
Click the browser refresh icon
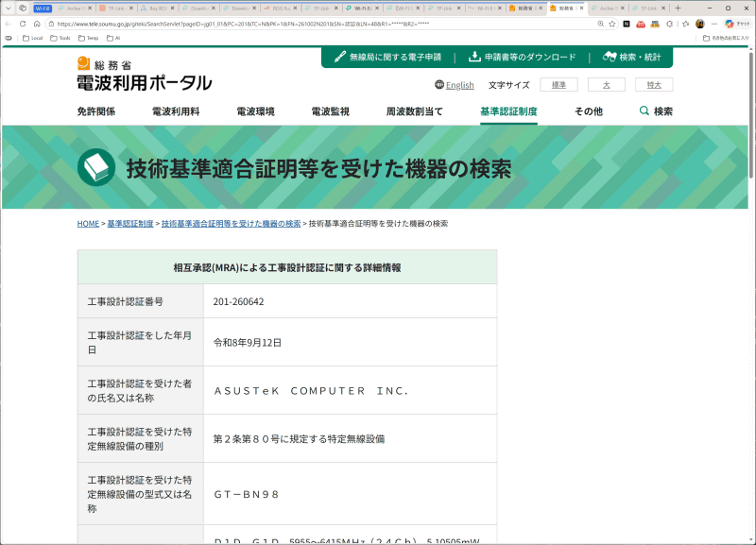pyautogui.click(x=23, y=24)
